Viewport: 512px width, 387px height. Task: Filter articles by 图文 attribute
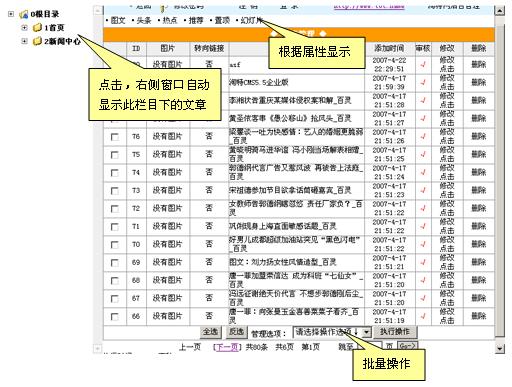pos(118,20)
